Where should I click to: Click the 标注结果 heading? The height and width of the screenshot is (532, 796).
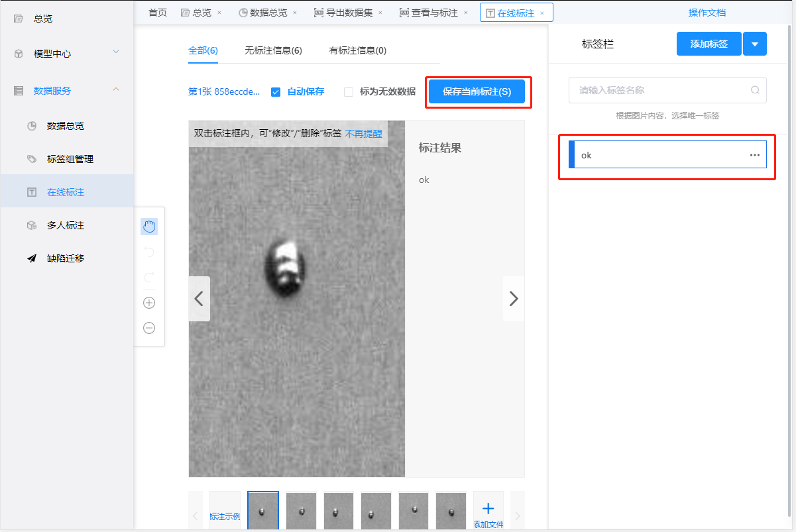coord(440,148)
